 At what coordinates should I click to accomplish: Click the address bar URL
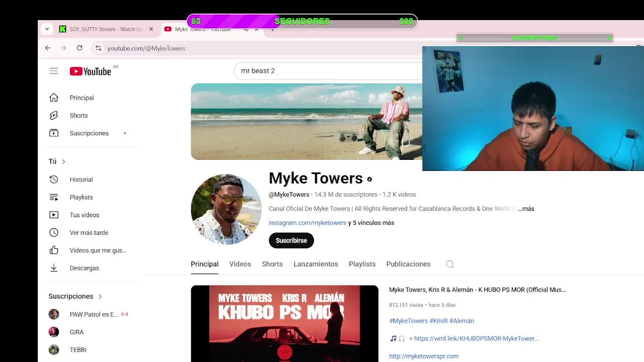(146, 48)
